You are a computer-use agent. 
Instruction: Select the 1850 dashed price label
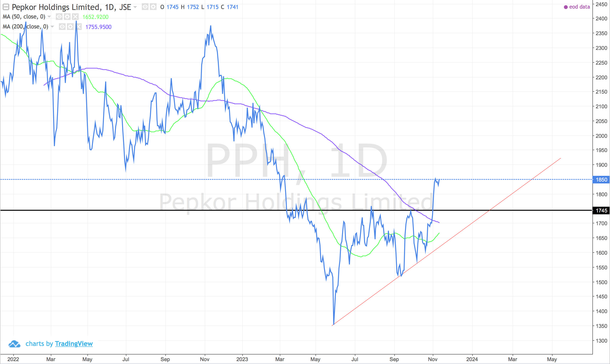(x=601, y=180)
